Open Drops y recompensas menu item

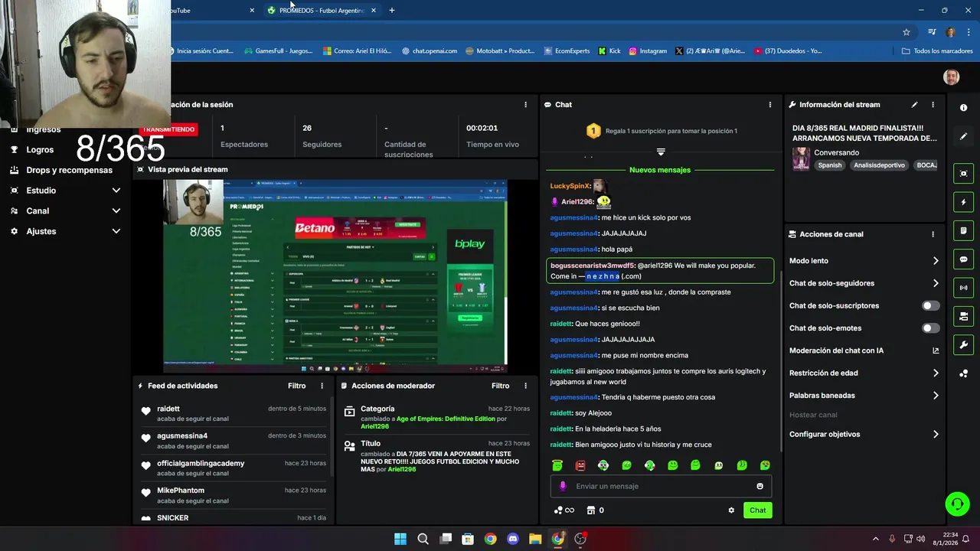69,170
